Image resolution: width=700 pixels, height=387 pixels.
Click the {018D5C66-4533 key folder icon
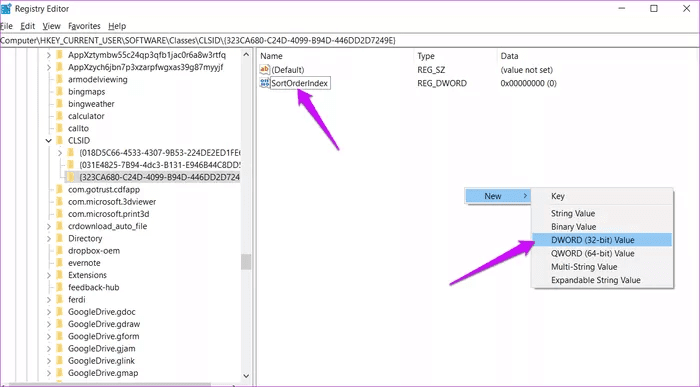[71, 153]
